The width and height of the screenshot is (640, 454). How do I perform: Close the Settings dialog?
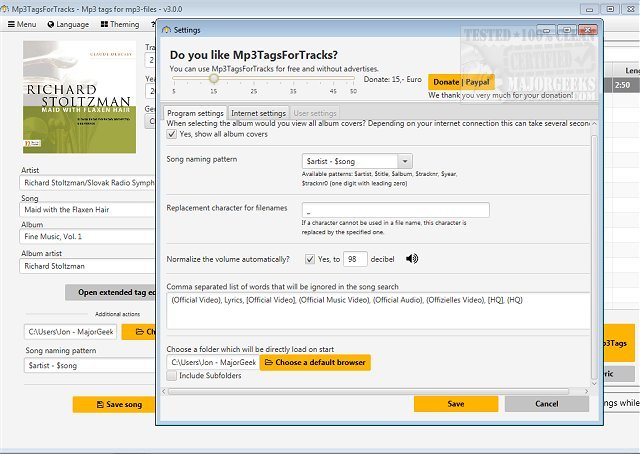(x=588, y=30)
